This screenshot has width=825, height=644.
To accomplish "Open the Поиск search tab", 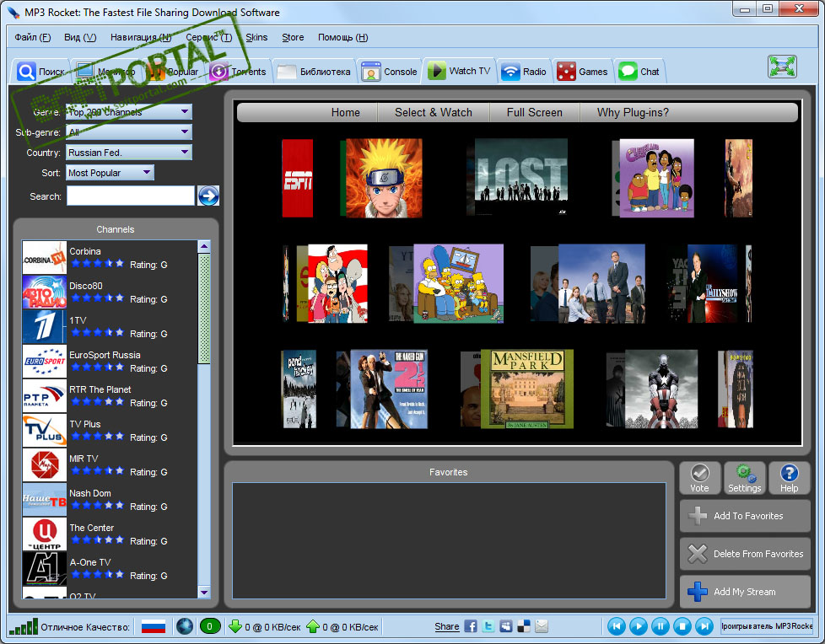I will pos(41,72).
